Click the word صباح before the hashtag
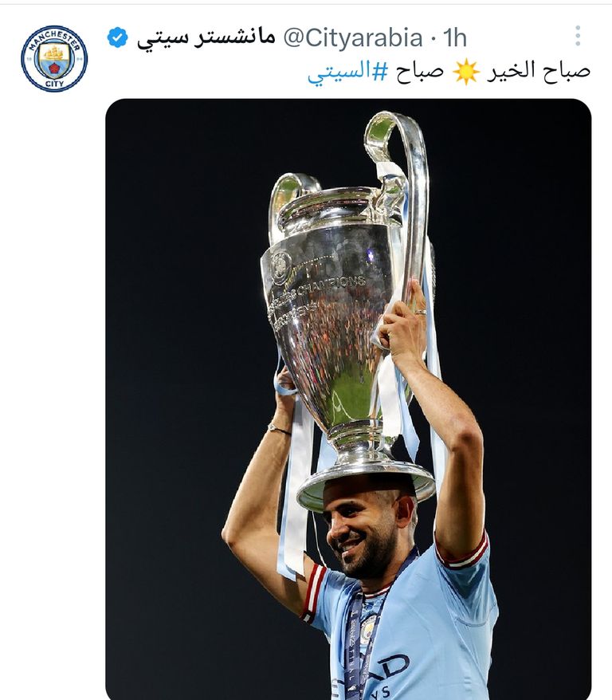612x700 pixels. 420,72
